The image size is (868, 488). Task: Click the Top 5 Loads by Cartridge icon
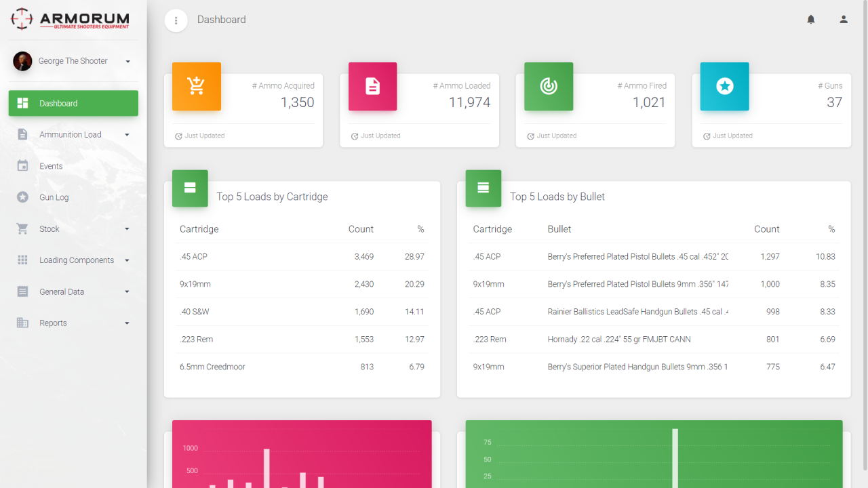click(190, 188)
